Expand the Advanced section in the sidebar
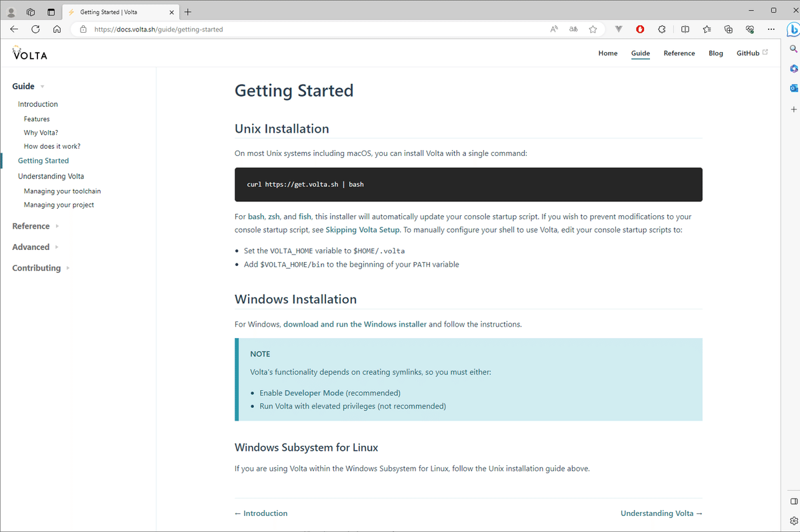Image resolution: width=800 pixels, height=532 pixels. pos(32,247)
